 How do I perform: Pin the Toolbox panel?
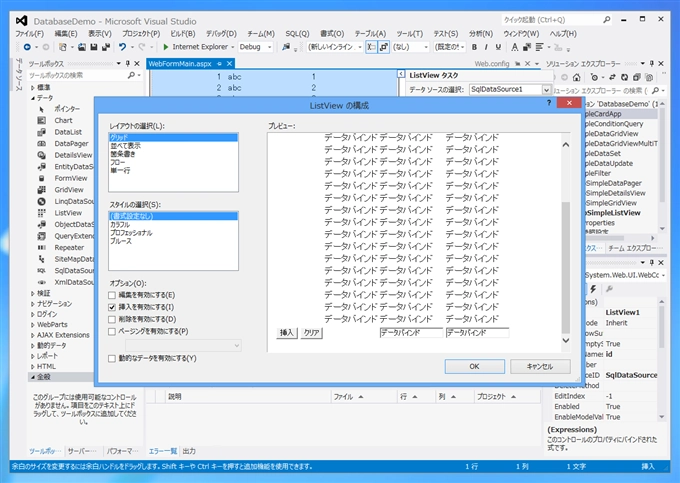[x=128, y=64]
